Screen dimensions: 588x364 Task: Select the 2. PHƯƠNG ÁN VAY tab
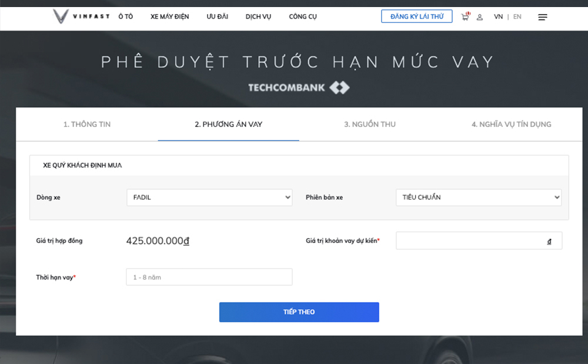[228, 125]
